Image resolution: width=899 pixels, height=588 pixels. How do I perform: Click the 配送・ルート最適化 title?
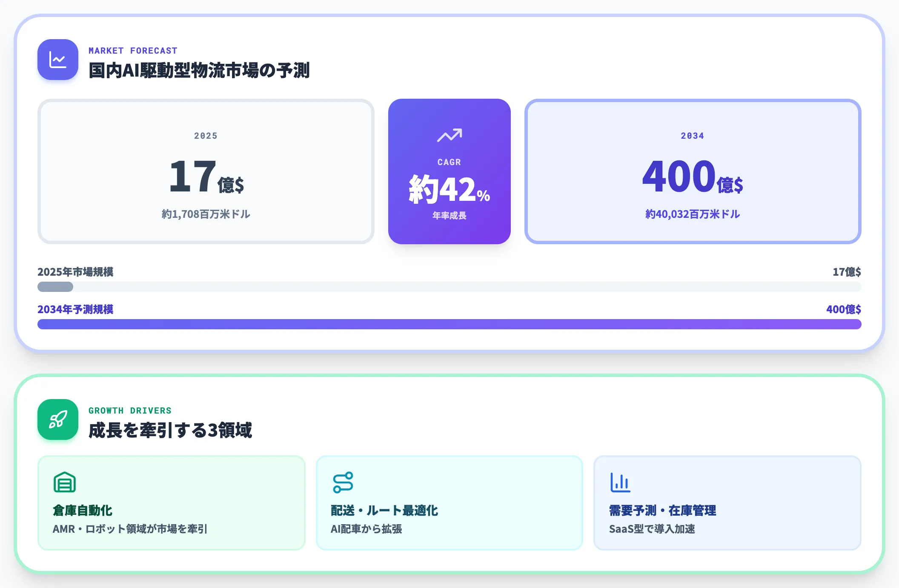coord(384,511)
